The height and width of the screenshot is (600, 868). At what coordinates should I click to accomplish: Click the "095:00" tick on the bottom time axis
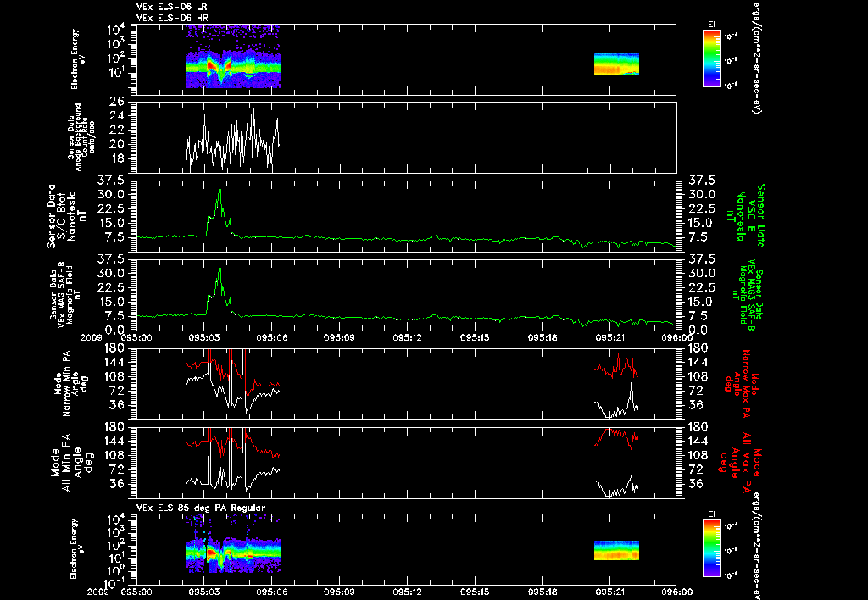(x=136, y=592)
